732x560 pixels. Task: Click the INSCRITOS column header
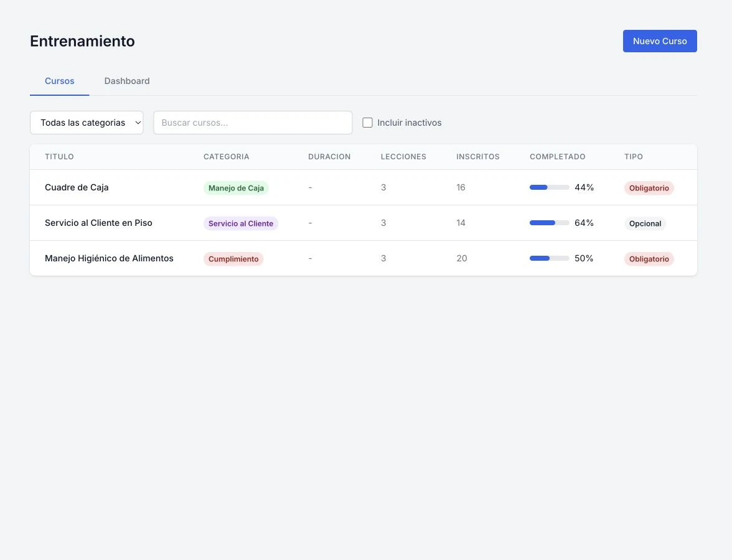[x=477, y=157]
